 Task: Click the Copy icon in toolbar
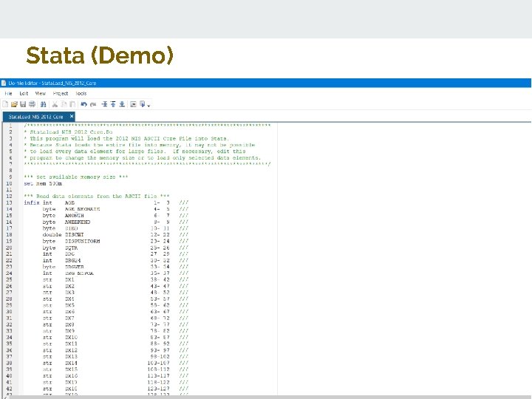[x=64, y=104]
